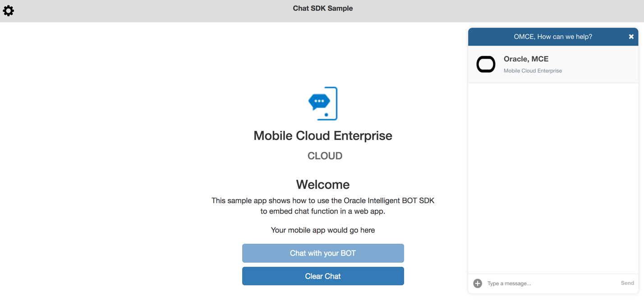
Task: Click the Clear Chat button
Action: point(323,276)
